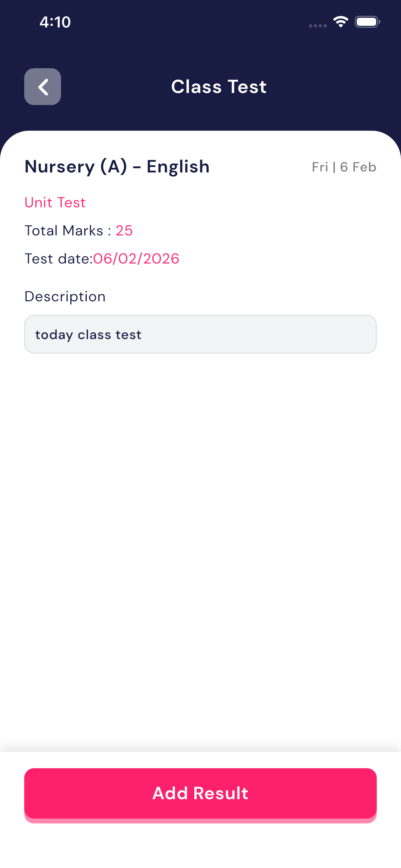Select the 06/02/2026 test date value

[x=136, y=259]
